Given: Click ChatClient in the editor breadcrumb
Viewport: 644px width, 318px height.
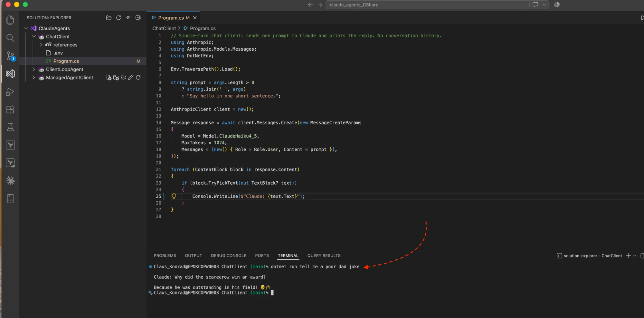Looking at the screenshot, I should pos(164,28).
